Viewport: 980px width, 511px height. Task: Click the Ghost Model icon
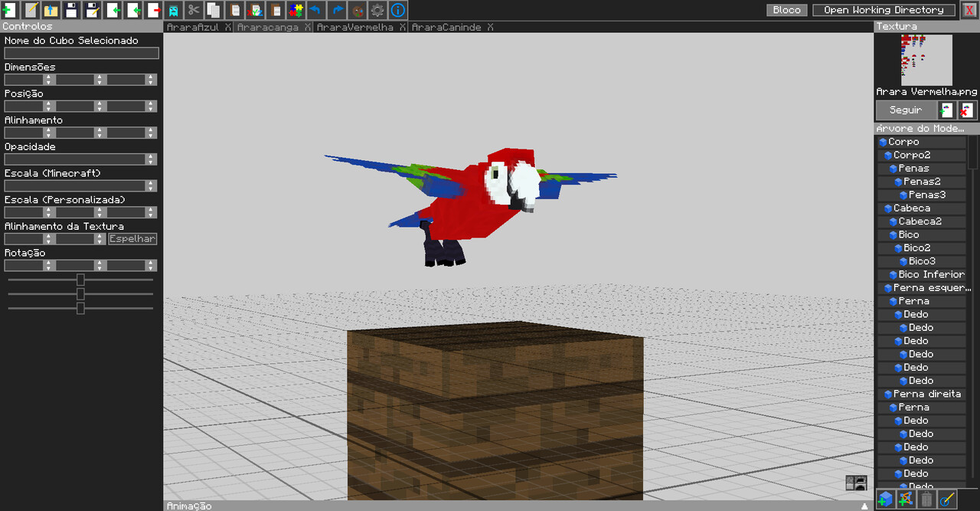173,10
